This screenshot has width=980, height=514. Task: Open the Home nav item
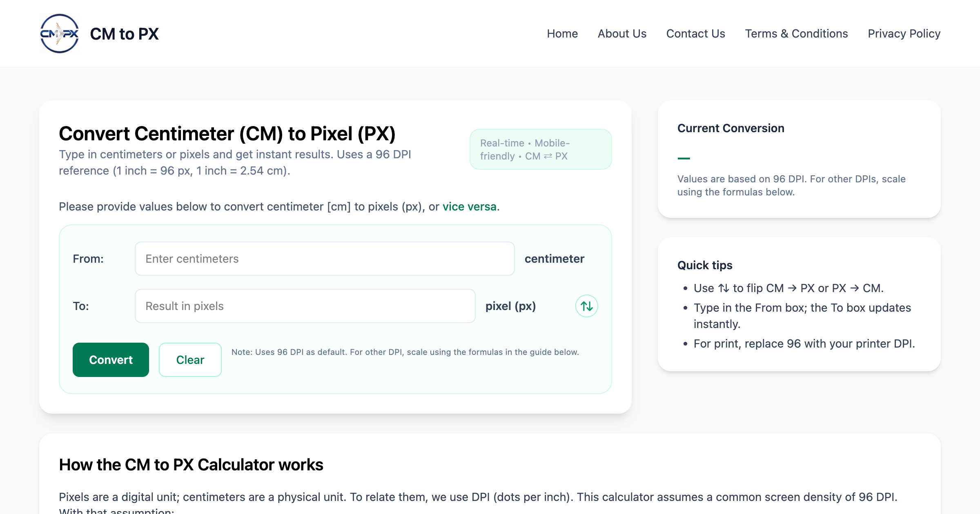[x=562, y=33]
